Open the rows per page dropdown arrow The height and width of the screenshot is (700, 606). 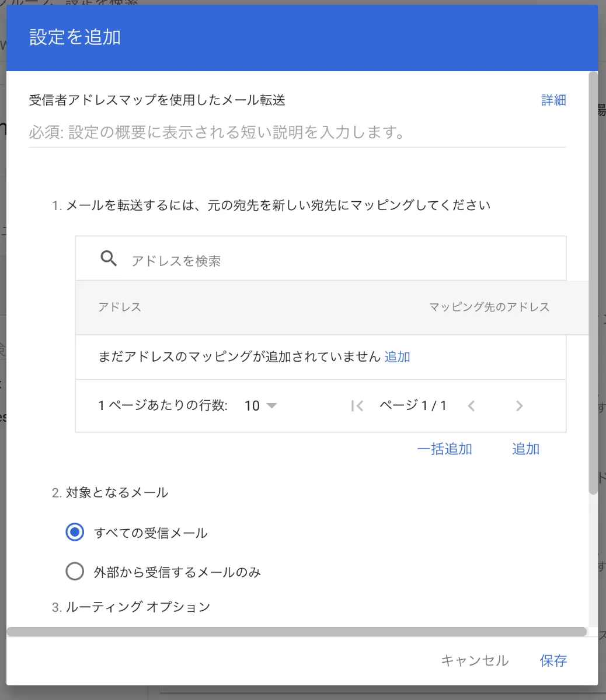tap(272, 406)
